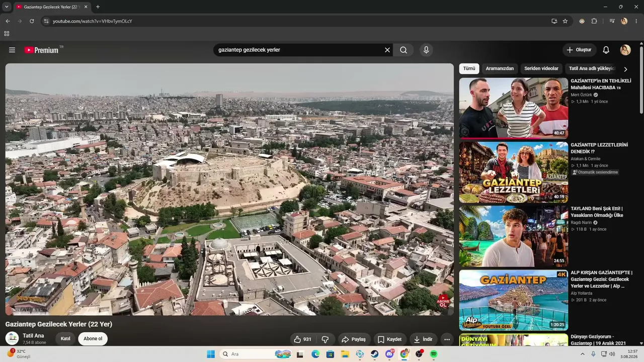Open the Chrome profile avatar
The width and height of the screenshot is (644, 362).
(624, 21)
